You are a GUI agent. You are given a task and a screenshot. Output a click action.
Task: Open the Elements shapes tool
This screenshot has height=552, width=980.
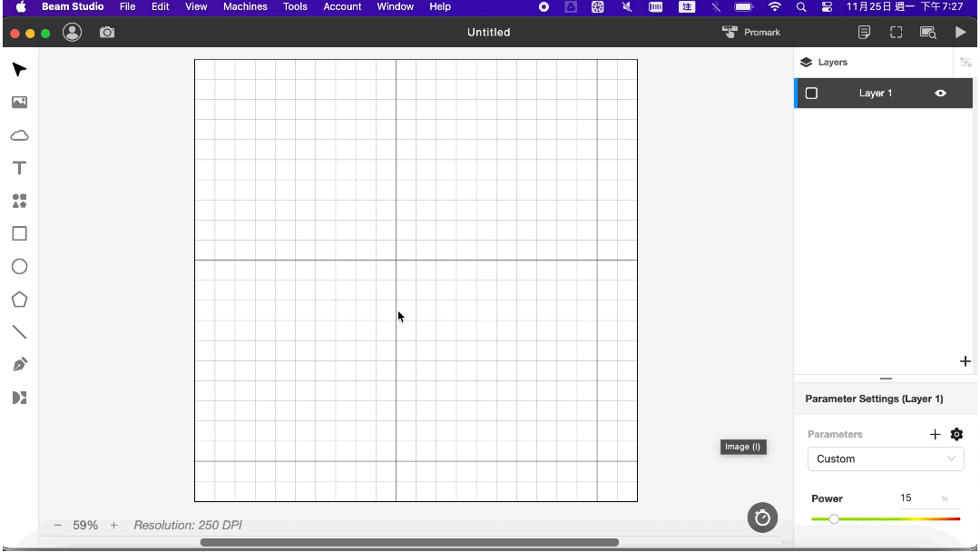click(19, 201)
